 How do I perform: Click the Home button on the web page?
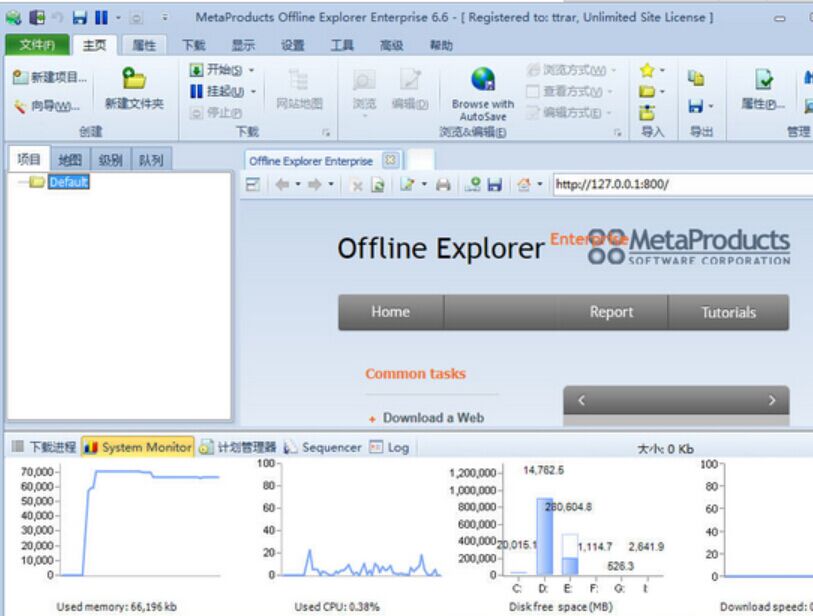pos(391,312)
